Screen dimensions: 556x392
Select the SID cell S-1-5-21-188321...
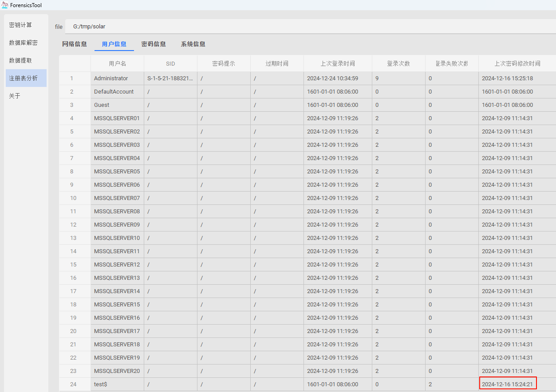(x=170, y=78)
